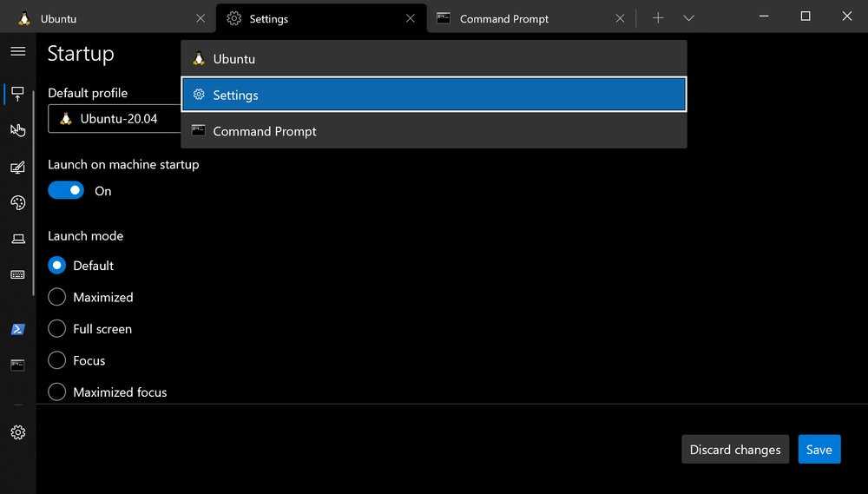The image size is (868, 494).
Task: Open Color schemes palette icon
Action: pyautogui.click(x=17, y=202)
